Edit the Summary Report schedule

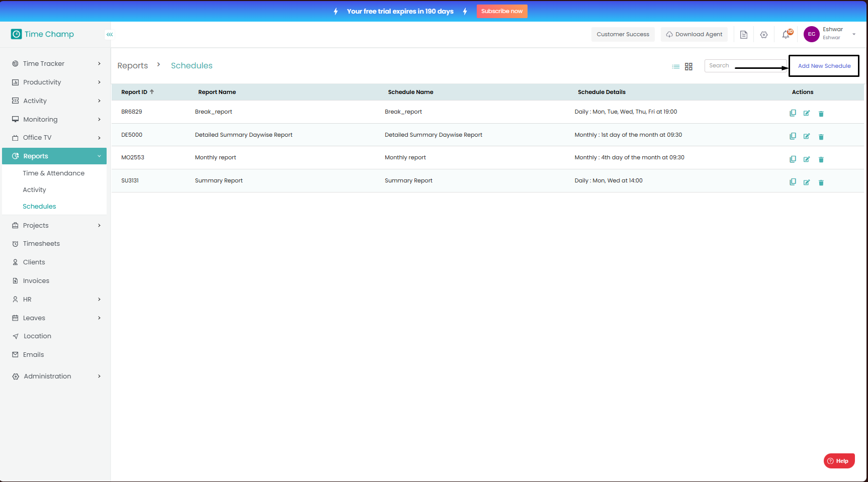pyautogui.click(x=807, y=182)
